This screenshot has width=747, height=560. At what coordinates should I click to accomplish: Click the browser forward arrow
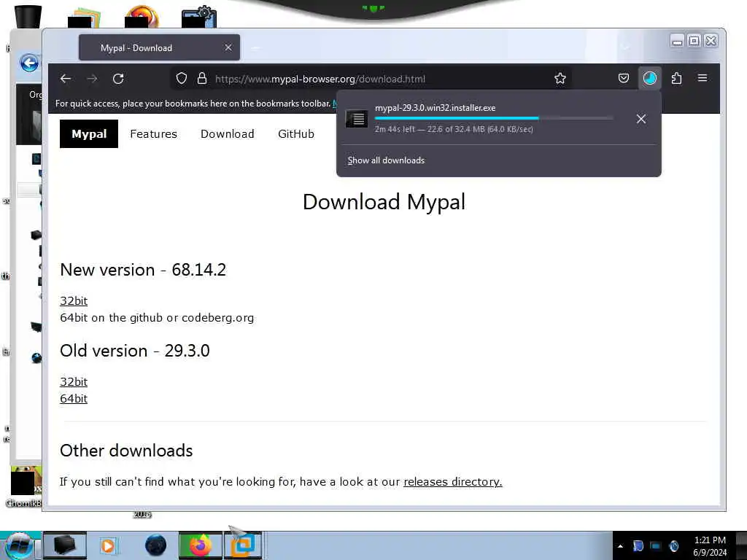point(92,79)
